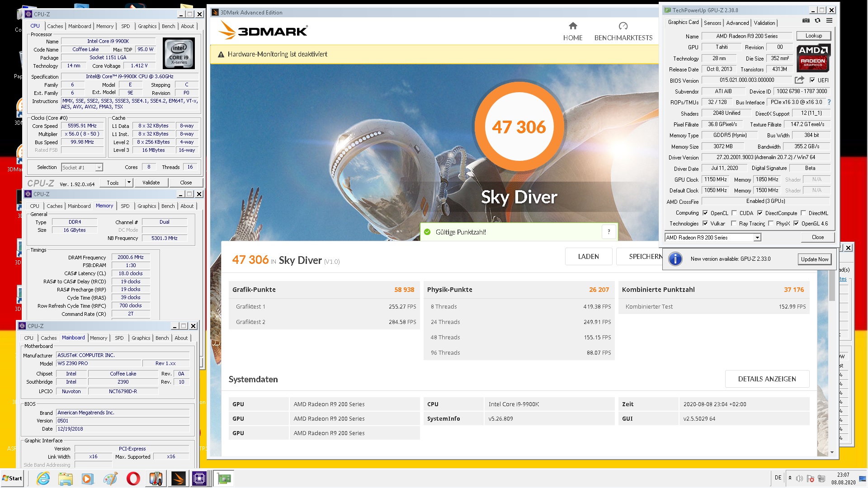The height and width of the screenshot is (488, 868).
Task: Click the Grafiktest 1 result row
Action: click(x=324, y=307)
